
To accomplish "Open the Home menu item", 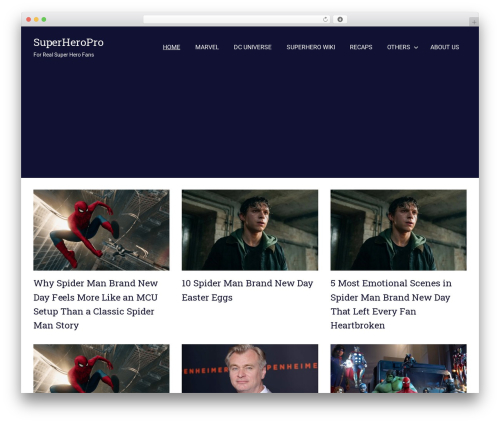I will pyautogui.click(x=171, y=47).
